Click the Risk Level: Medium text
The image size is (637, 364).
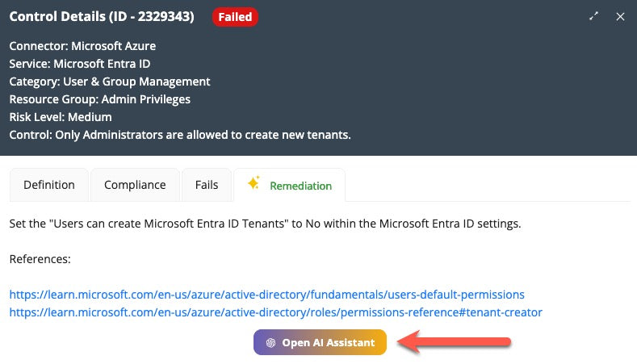[x=61, y=117]
